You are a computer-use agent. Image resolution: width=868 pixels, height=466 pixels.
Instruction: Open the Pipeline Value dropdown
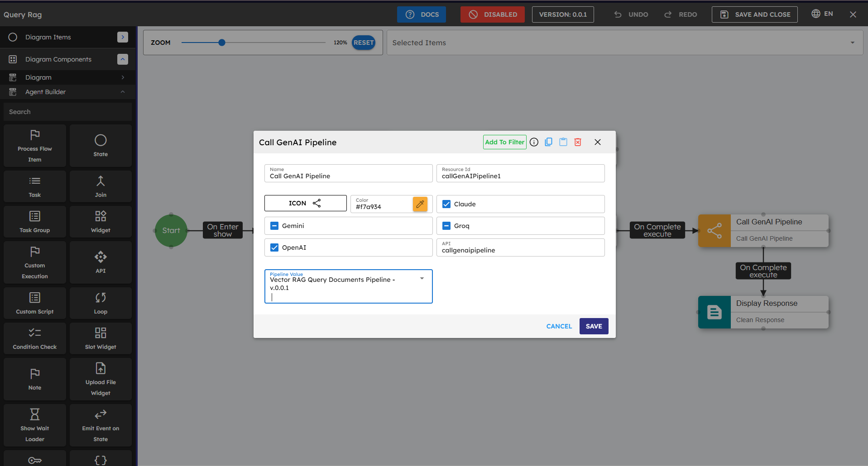point(422,279)
